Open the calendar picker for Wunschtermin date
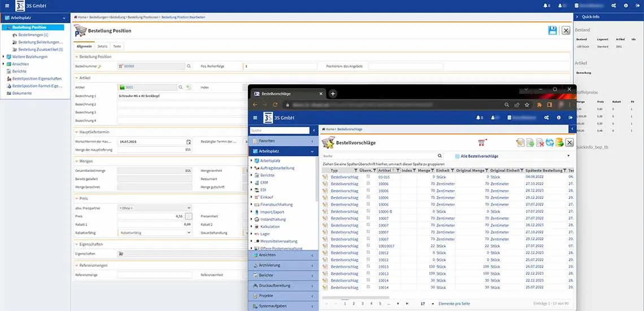644x311 pixels. coord(189,141)
